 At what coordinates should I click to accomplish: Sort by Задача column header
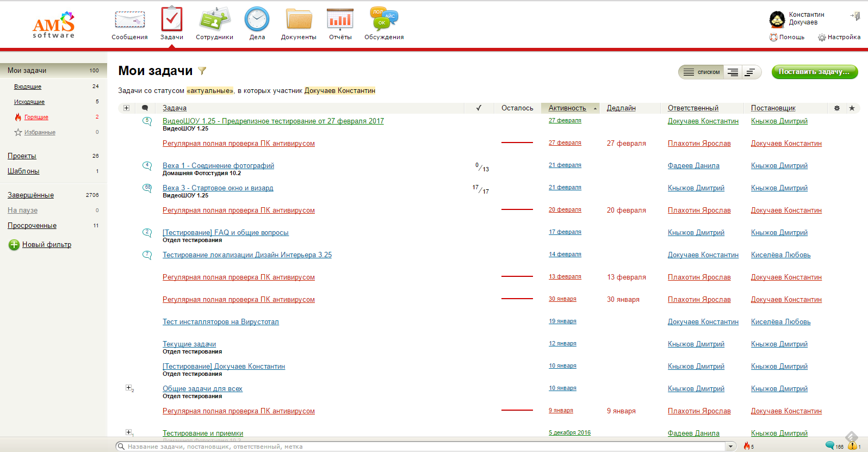click(175, 108)
